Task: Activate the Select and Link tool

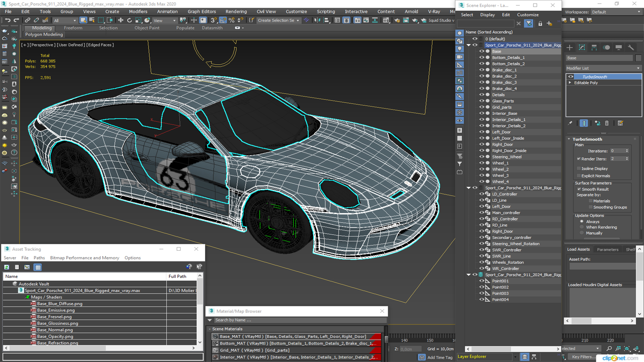Action: point(28,20)
